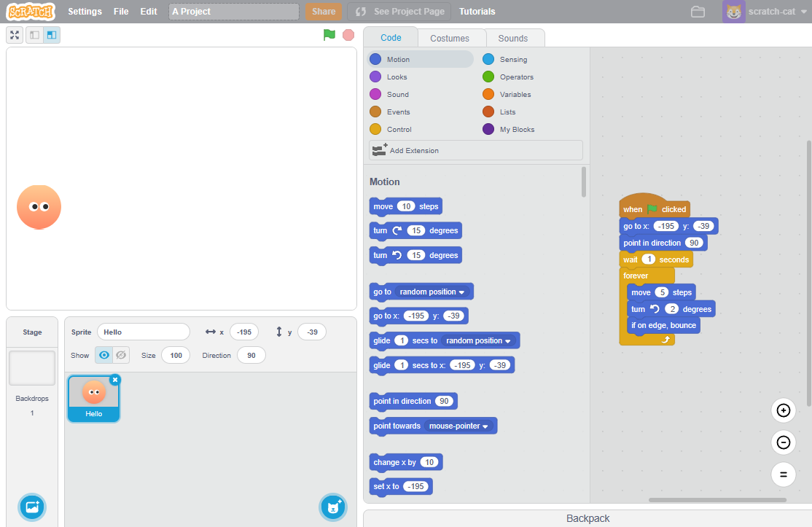Viewport: 812px width, 527px height.
Task: Select the Stage backdrop thumbnail
Action: click(x=32, y=368)
